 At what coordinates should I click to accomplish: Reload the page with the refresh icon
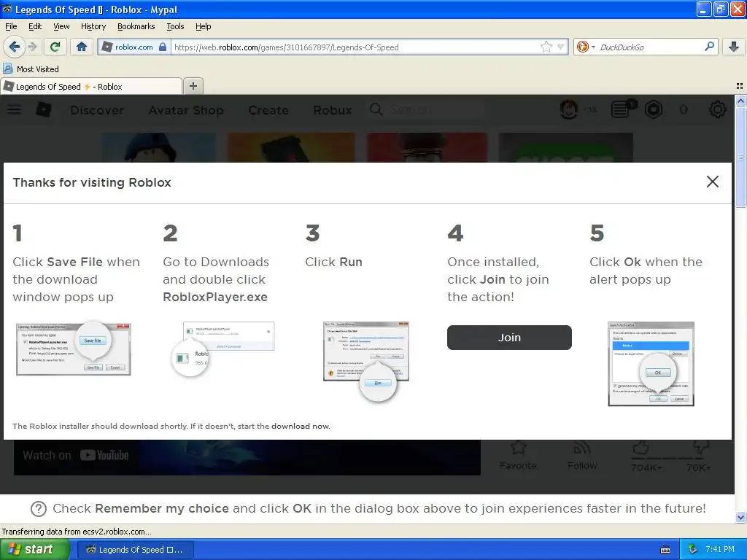[x=55, y=47]
